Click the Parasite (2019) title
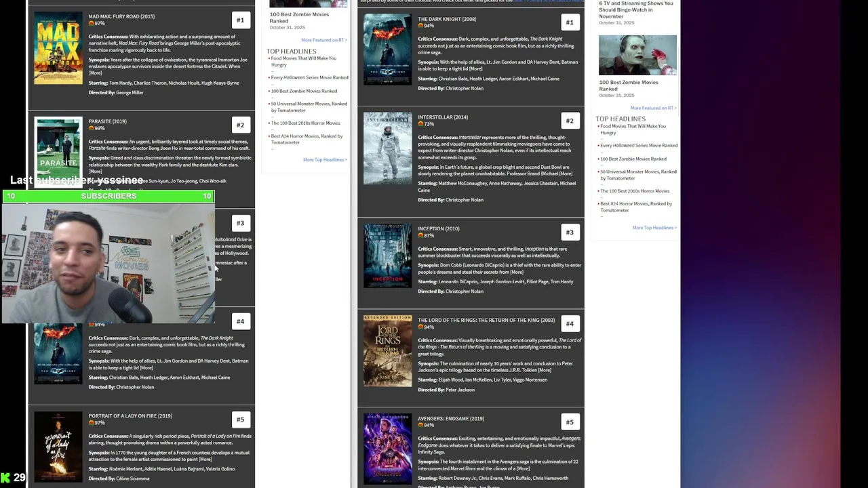Viewport: 868px width, 488px height. tap(107, 121)
